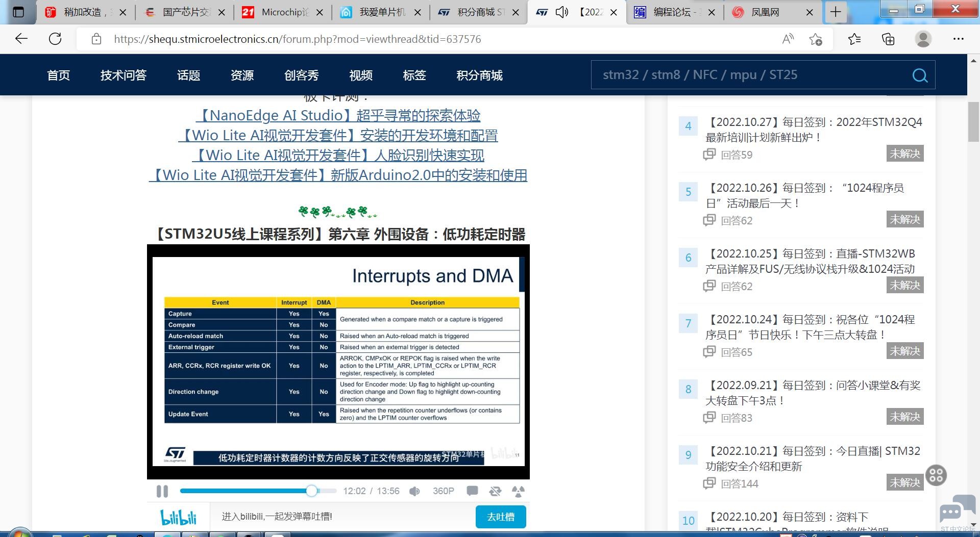Open the browser profile avatar
Screen dimensions: 980x537
(923, 39)
